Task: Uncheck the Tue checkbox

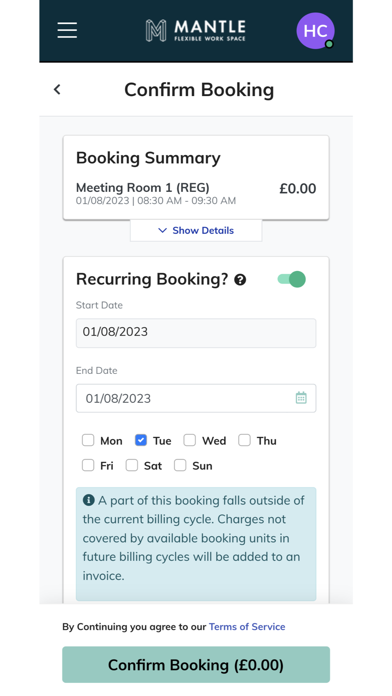Action: pyautogui.click(x=141, y=440)
